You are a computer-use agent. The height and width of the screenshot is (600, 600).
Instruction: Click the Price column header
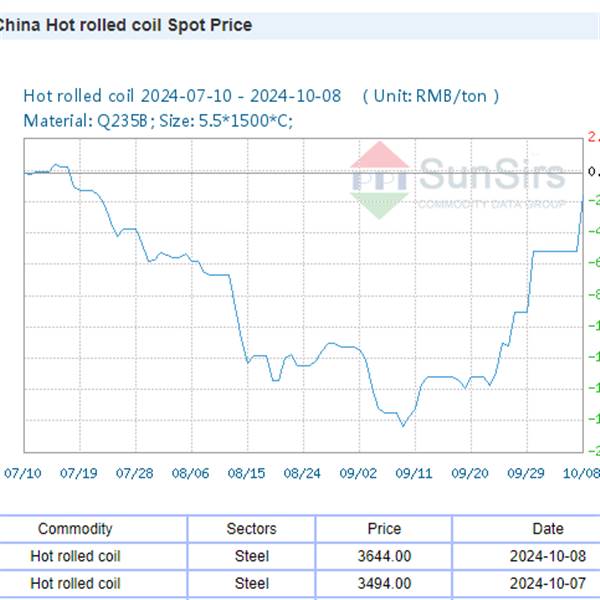[x=384, y=529]
